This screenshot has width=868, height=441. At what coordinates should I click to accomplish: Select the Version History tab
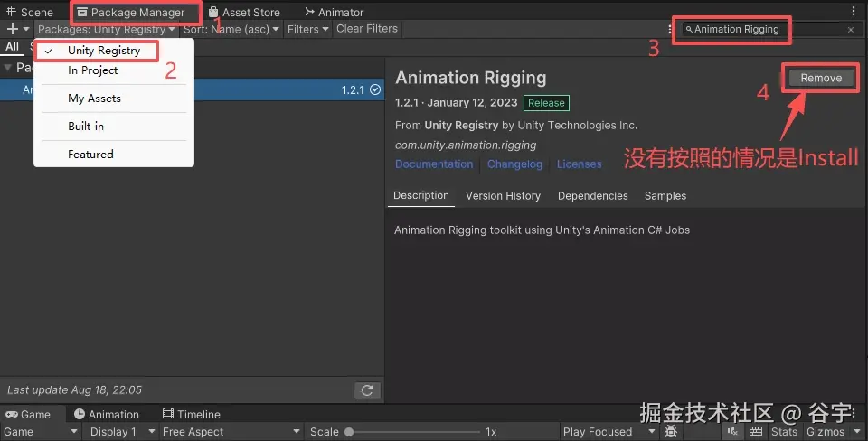(503, 196)
